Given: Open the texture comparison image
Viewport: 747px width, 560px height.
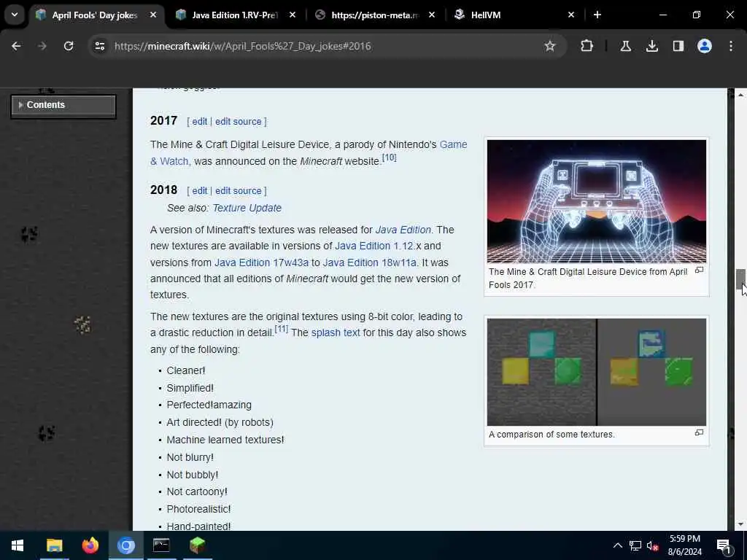Looking at the screenshot, I should point(597,372).
